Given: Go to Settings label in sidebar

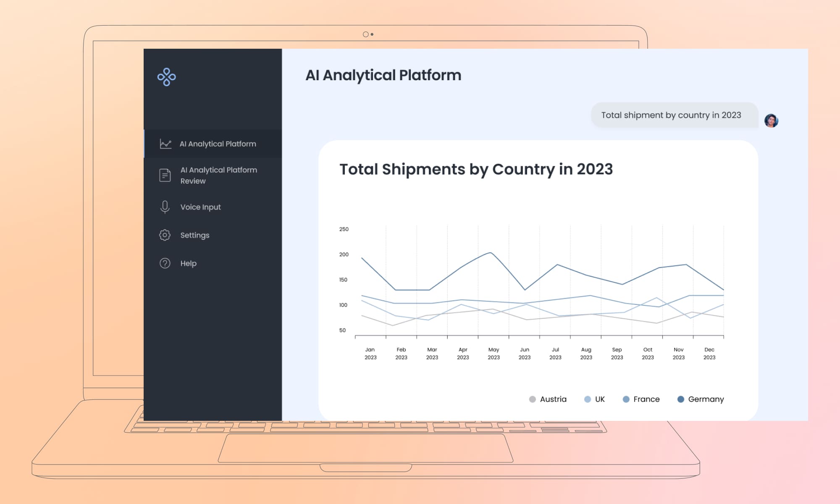Looking at the screenshot, I should (195, 235).
